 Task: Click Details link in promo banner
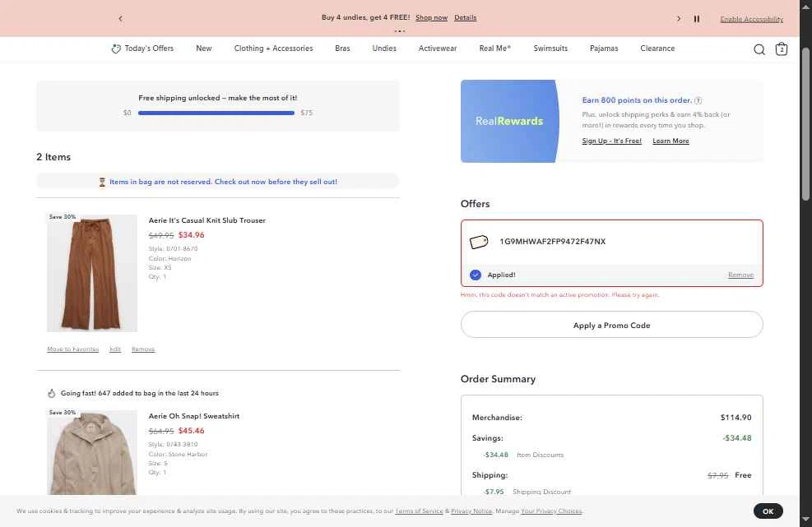465,17
